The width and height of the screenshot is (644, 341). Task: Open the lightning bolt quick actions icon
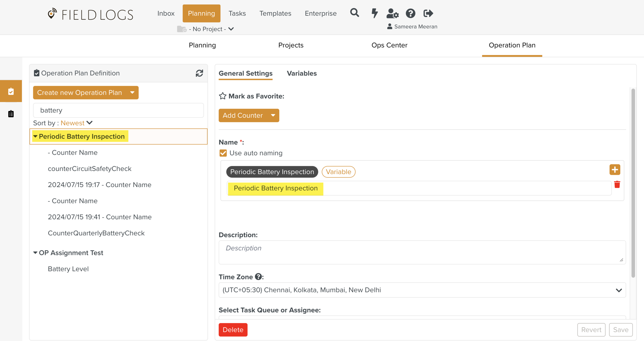[374, 13]
